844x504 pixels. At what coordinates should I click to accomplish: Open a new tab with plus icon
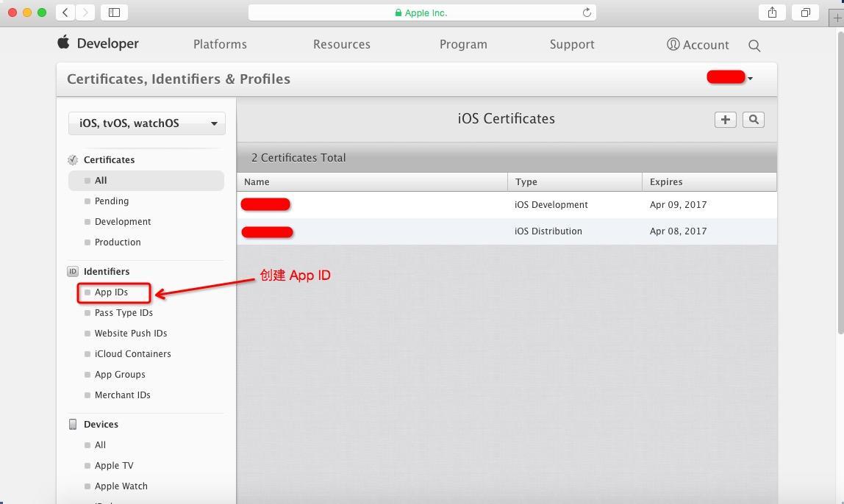[x=837, y=18]
